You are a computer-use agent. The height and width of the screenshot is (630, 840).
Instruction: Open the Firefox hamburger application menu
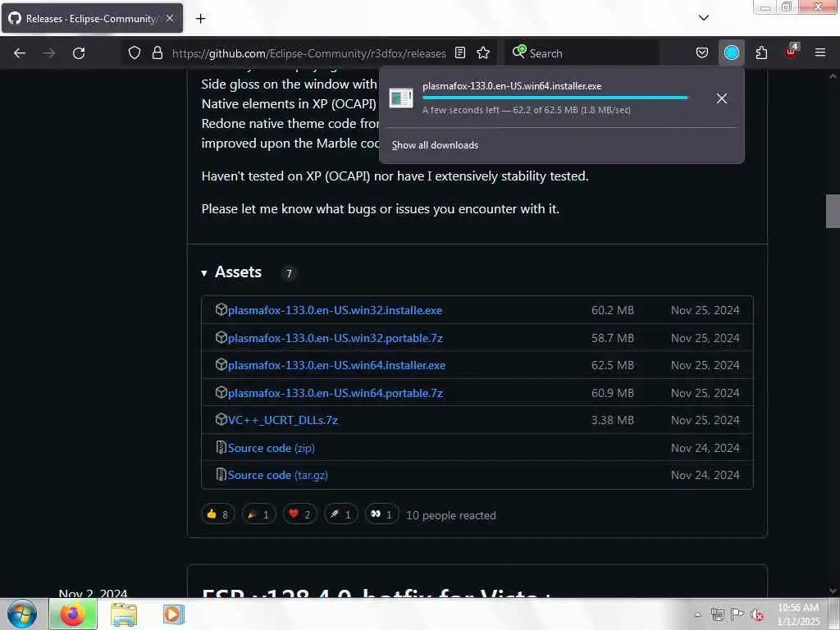click(819, 52)
